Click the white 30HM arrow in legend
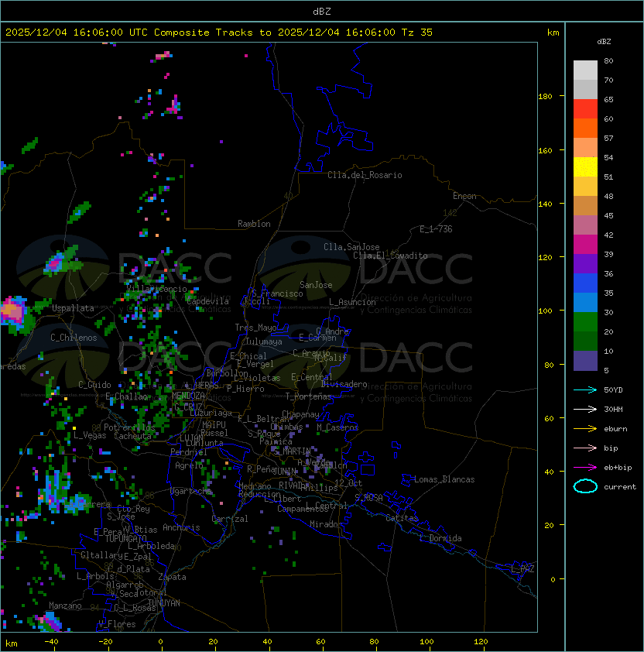The width and height of the screenshot is (644, 652). click(x=585, y=410)
